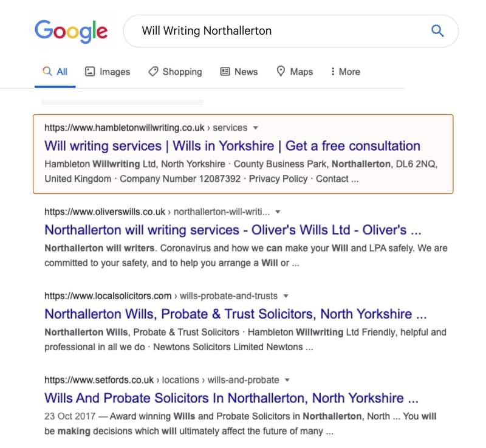The width and height of the screenshot is (486, 448).
Task: Switch to the Shopping tab
Action: coord(175,72)
